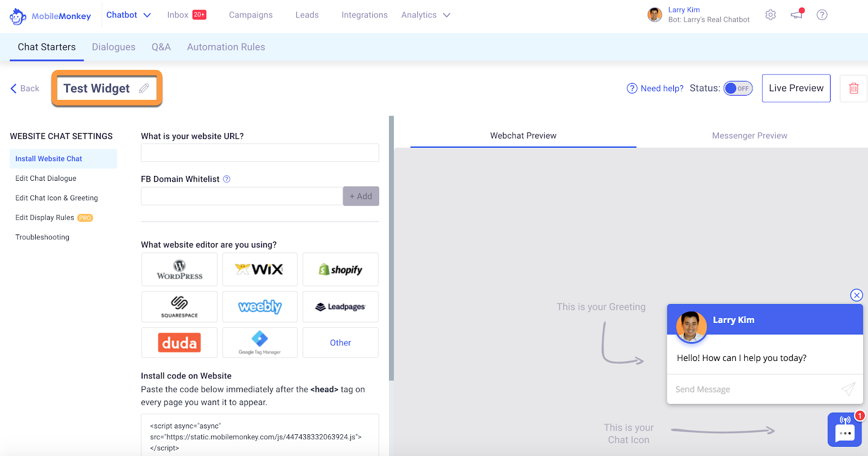Open the Live Preview button

tap(796, 88)
